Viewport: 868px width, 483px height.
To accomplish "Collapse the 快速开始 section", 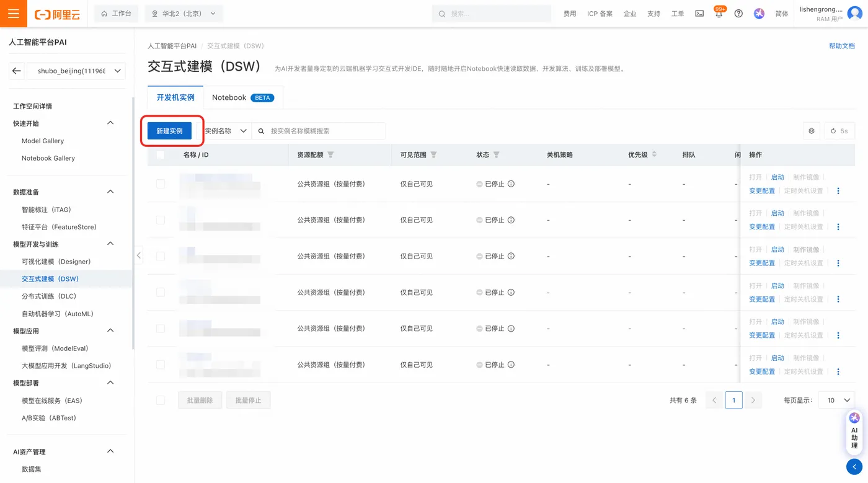I will click(x=110, y=123).
